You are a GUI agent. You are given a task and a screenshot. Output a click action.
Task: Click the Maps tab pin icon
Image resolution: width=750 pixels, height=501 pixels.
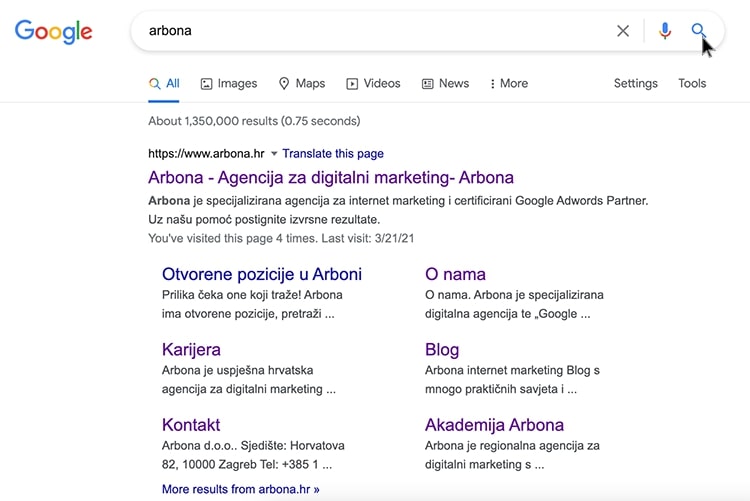pos(284,84)
